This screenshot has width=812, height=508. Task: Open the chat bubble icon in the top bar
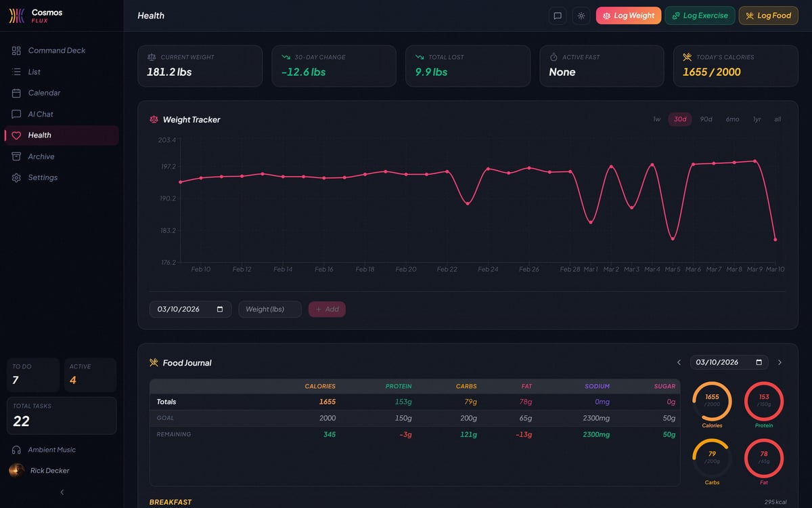point(558,15)
